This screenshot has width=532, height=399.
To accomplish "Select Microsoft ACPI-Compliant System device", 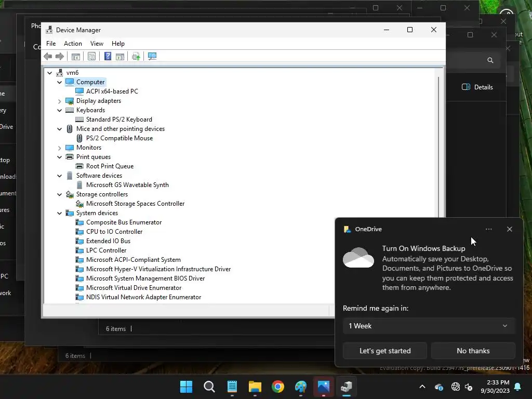I will pyautogui.click(x=134, y=260).
